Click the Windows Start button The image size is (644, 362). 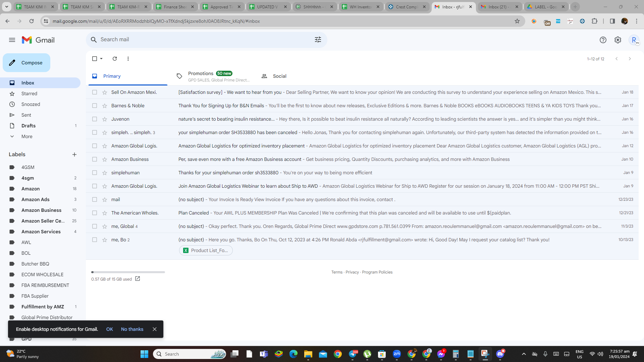click(x=144, y=354)
